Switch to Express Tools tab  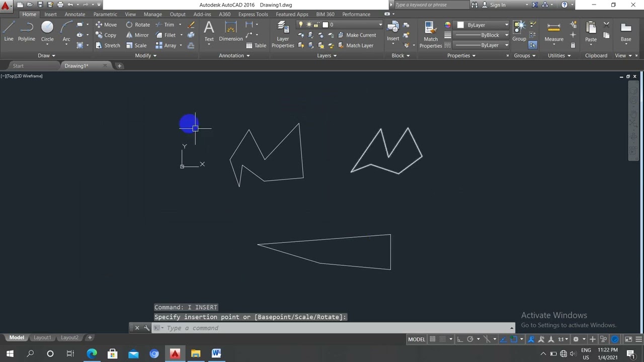click(253, 14)
